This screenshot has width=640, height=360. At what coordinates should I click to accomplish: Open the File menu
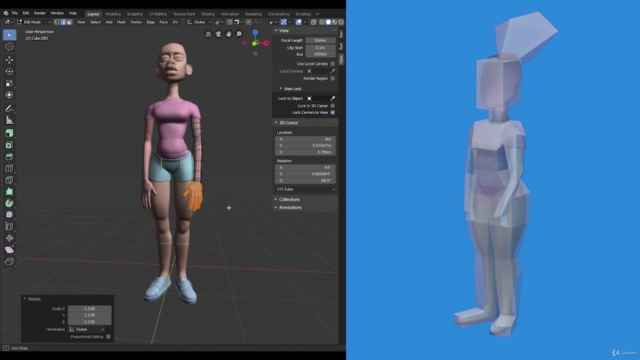(x=15, y=13)
